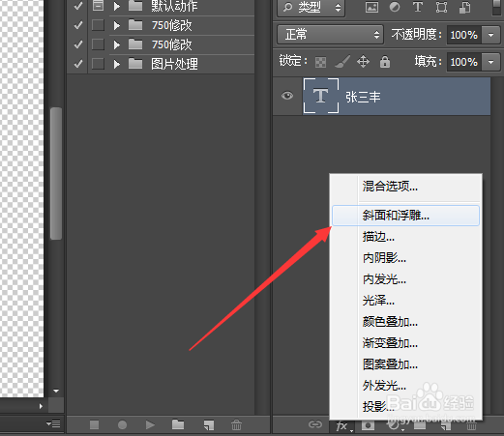Filter layers by shape layer icon
Image resolution: width=504 pixels, height=436 pixels.
pyautogui.click(x=441, y=7)
